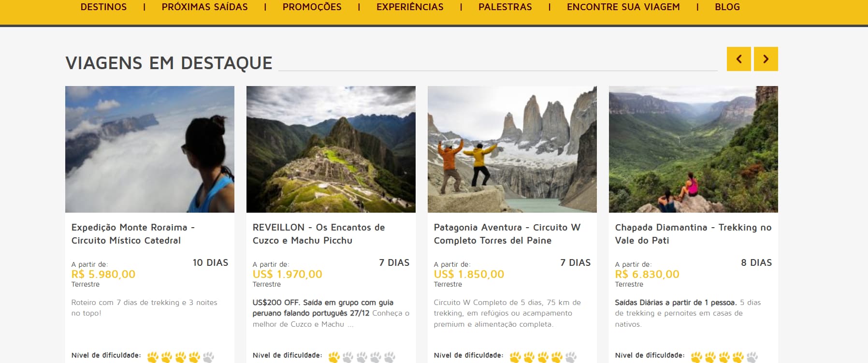
Task: Select PALESTRAS in the navigation bar
Action: [505, 7]
